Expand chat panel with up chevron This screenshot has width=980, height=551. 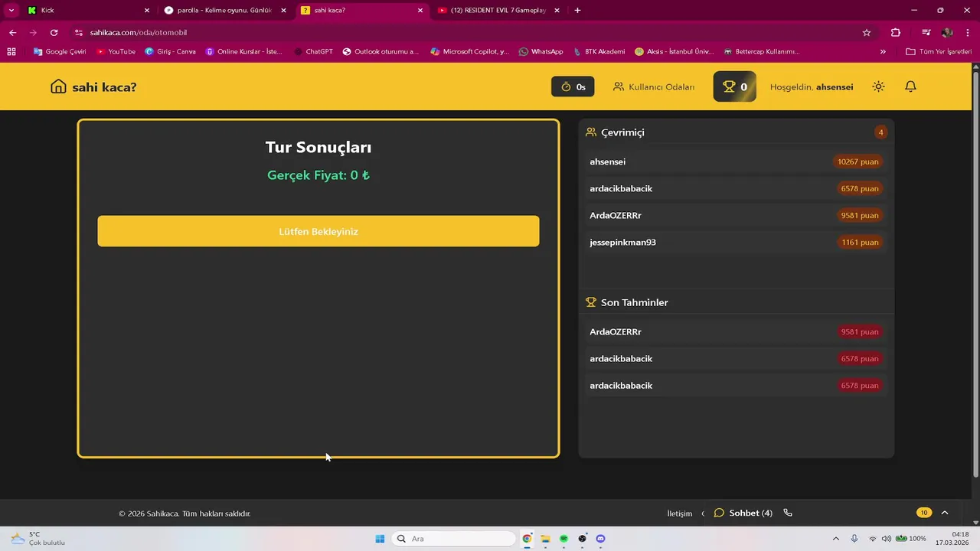click(945, 513)
